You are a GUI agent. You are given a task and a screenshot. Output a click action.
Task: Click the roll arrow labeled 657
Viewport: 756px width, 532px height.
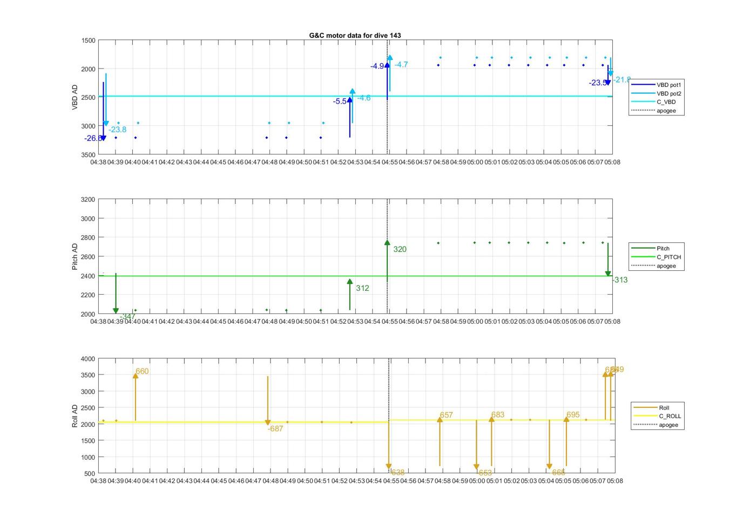[x=440, y=441]
